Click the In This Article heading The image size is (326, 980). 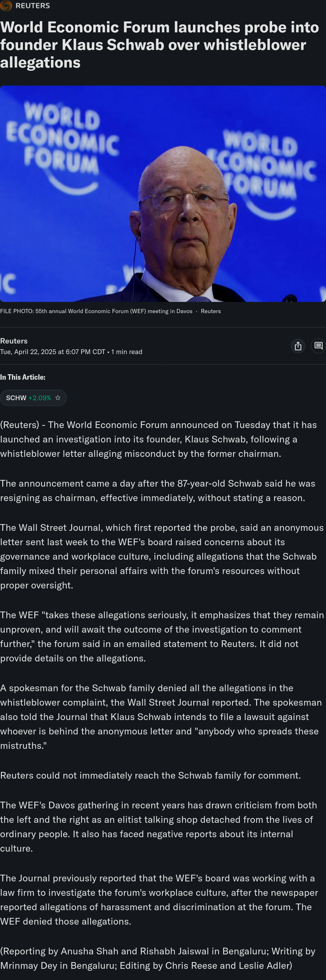(23, 377)
